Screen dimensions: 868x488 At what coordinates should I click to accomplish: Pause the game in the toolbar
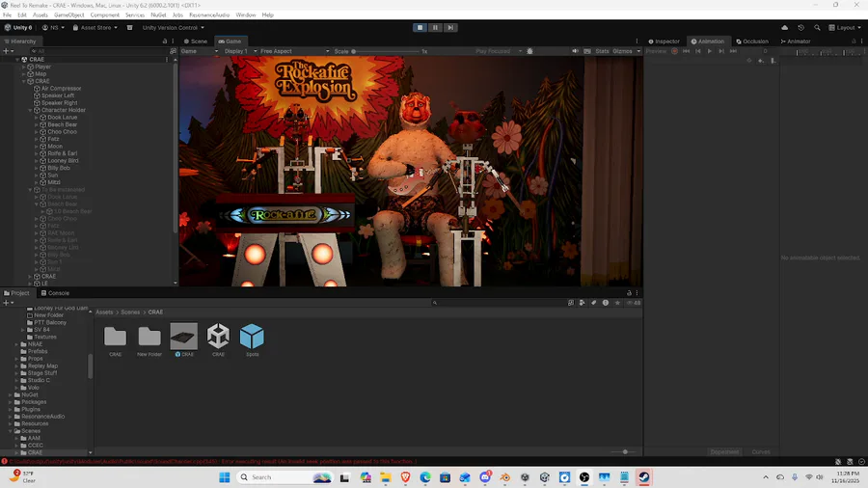point(435,27)
